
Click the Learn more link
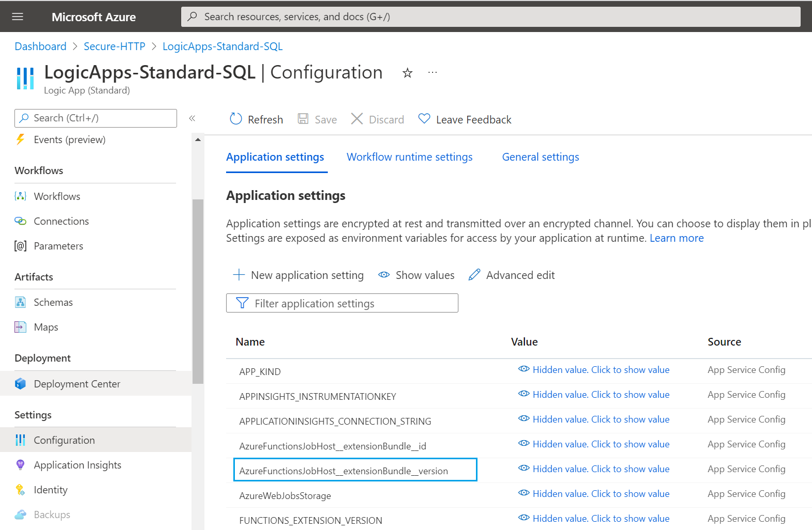[x=676, y=238]
